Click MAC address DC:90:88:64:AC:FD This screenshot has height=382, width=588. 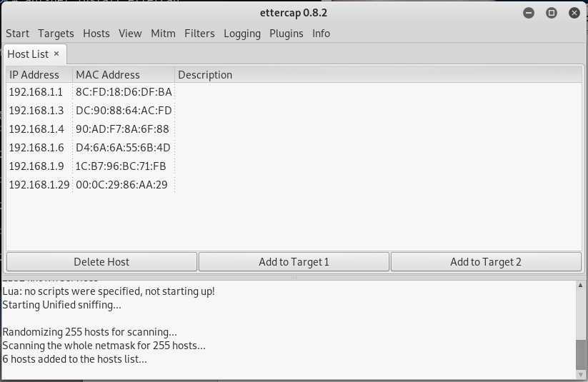pyautogui.click(x=124, y=111)
